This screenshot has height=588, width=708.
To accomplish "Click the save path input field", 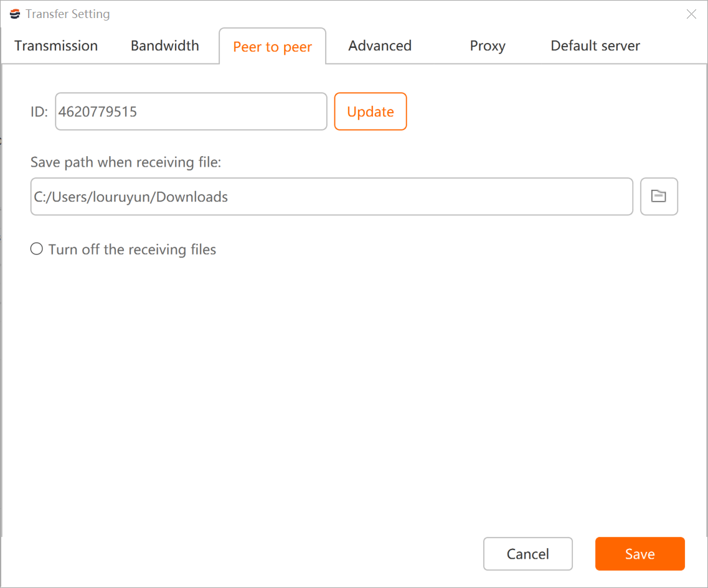I will [332, 196].
